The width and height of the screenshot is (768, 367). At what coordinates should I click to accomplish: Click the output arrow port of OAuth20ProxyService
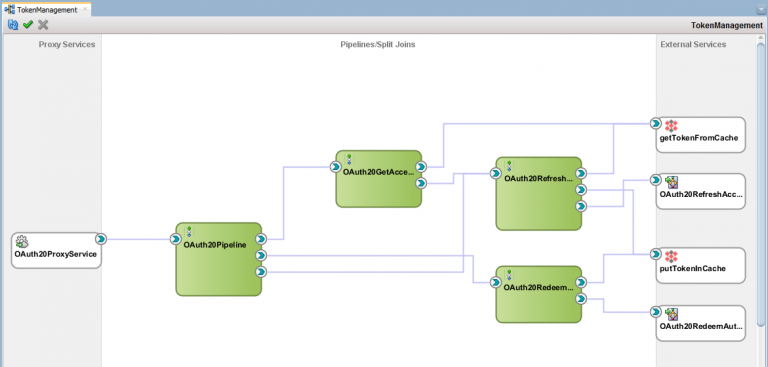(x=100, y=239)
